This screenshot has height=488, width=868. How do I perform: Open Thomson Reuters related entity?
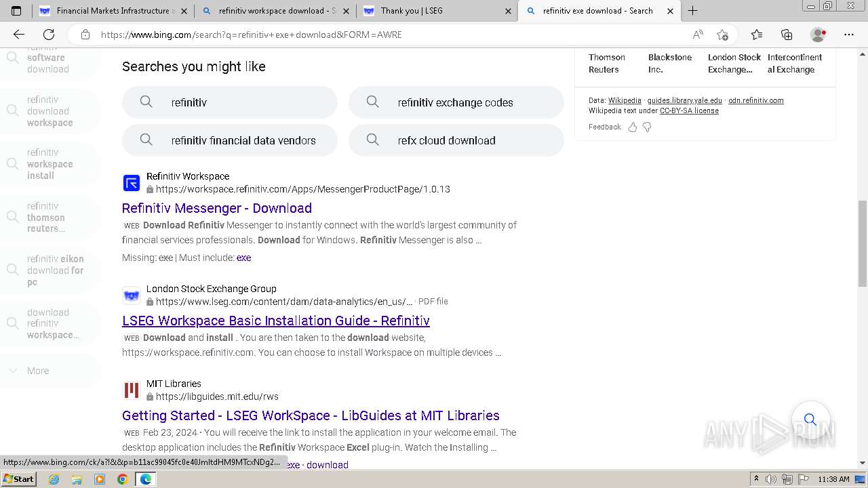607,63
